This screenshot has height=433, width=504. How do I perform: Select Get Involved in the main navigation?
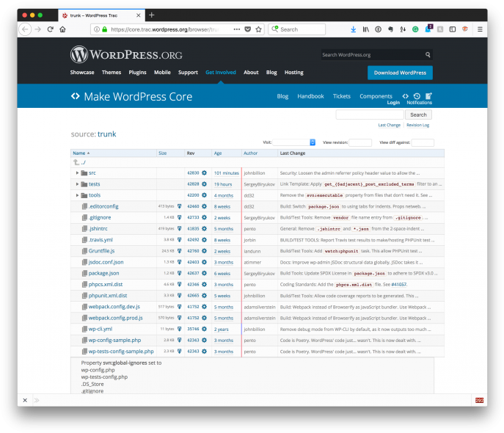[x=221, y=73]
